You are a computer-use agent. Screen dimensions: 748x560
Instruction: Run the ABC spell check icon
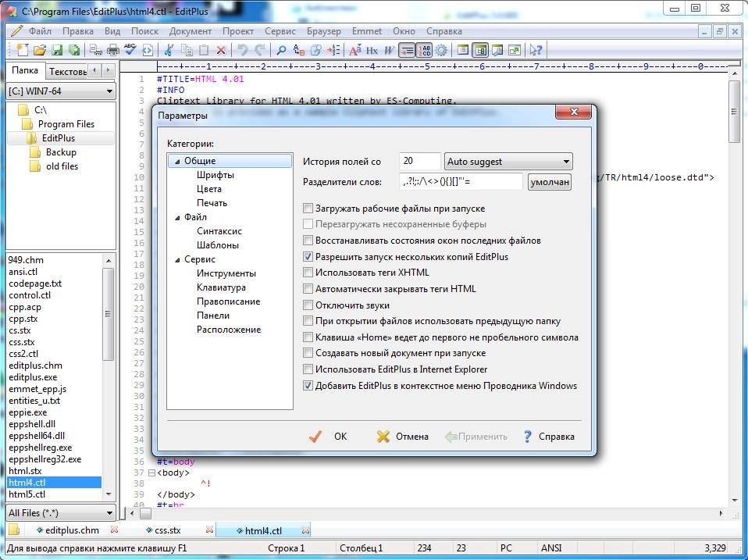point(130,49)
